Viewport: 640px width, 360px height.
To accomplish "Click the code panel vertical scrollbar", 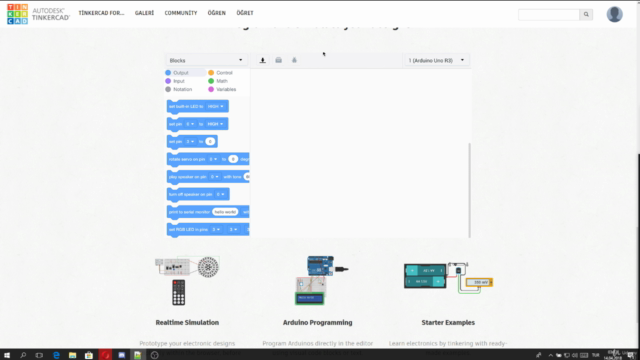I will pos(469,190).
